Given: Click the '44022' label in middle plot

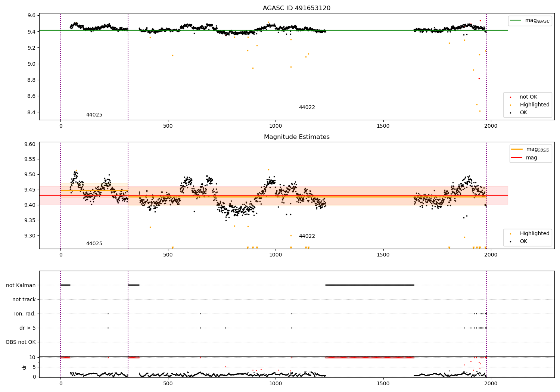Looking at the screenshot, I should click(x=307, y=236).
